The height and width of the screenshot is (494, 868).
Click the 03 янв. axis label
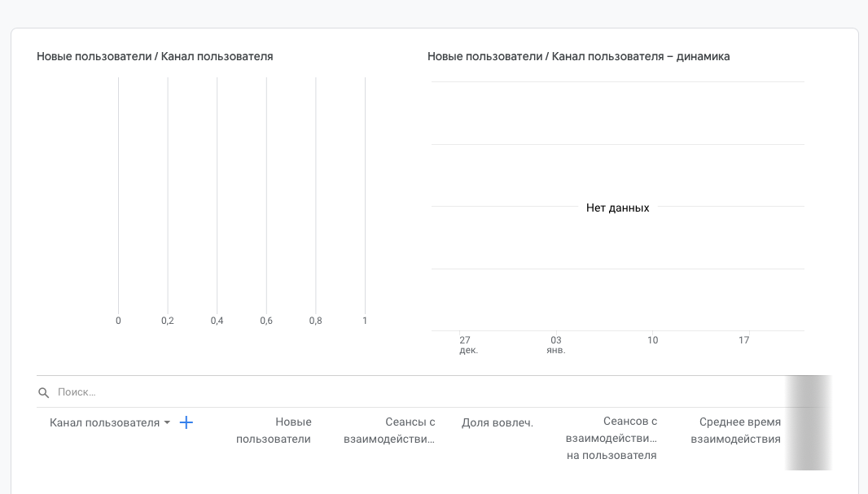point(555,344)
